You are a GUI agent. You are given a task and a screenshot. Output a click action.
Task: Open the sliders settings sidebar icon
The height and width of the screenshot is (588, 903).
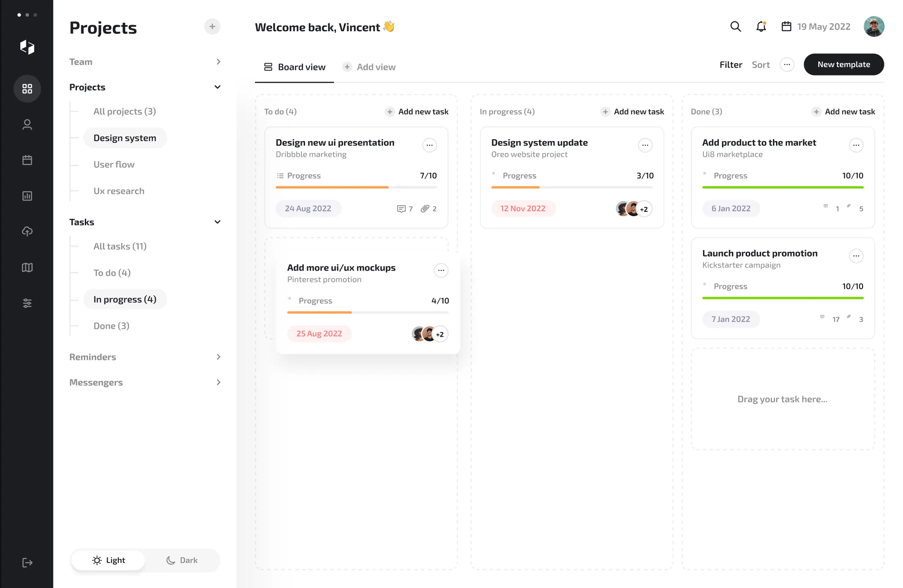27,303
